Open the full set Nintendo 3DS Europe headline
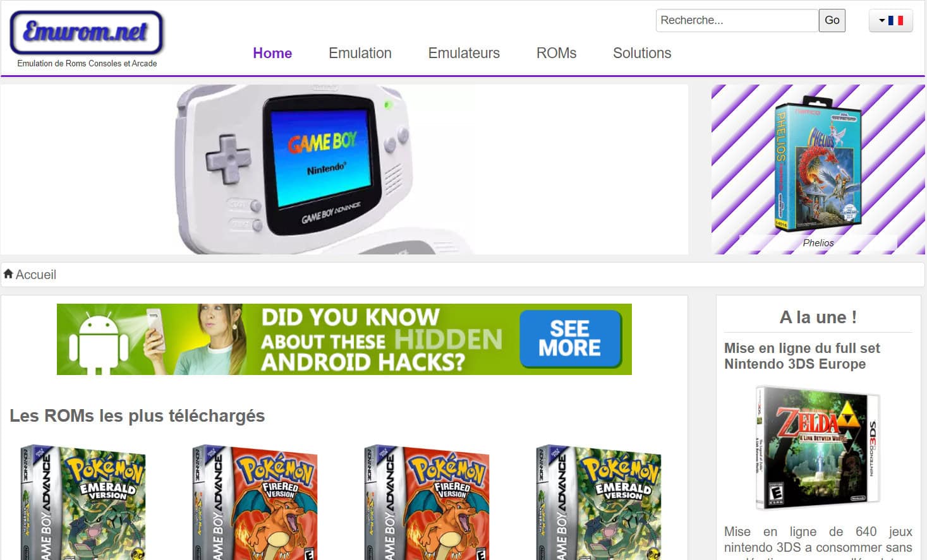Viewport: 927px width, 560px height. click(x=802, y=356)
